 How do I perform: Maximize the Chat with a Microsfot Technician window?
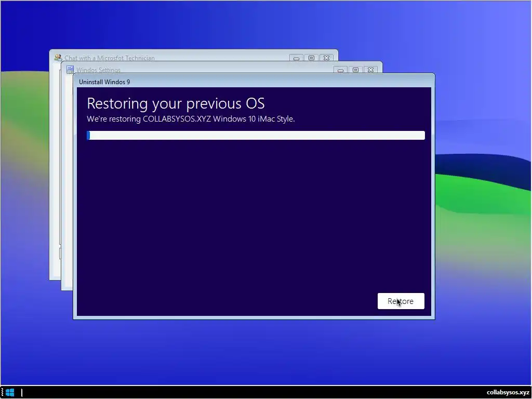click(311, 58)
